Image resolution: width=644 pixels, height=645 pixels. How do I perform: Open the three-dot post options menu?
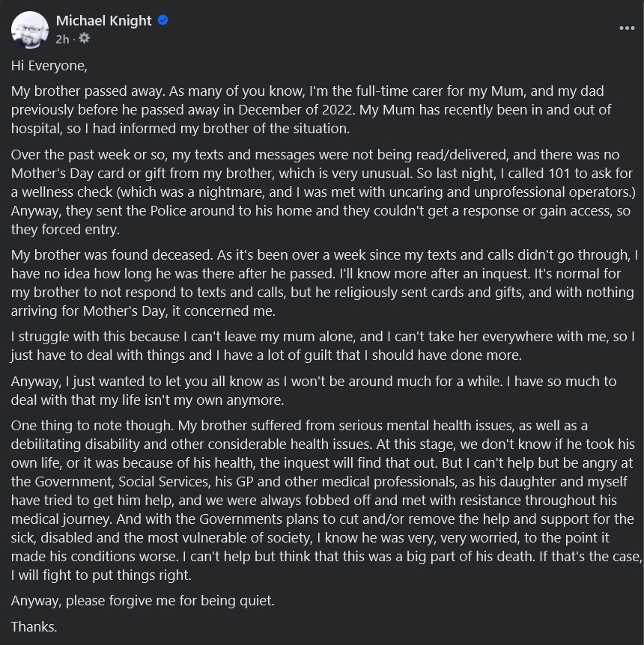627,28
